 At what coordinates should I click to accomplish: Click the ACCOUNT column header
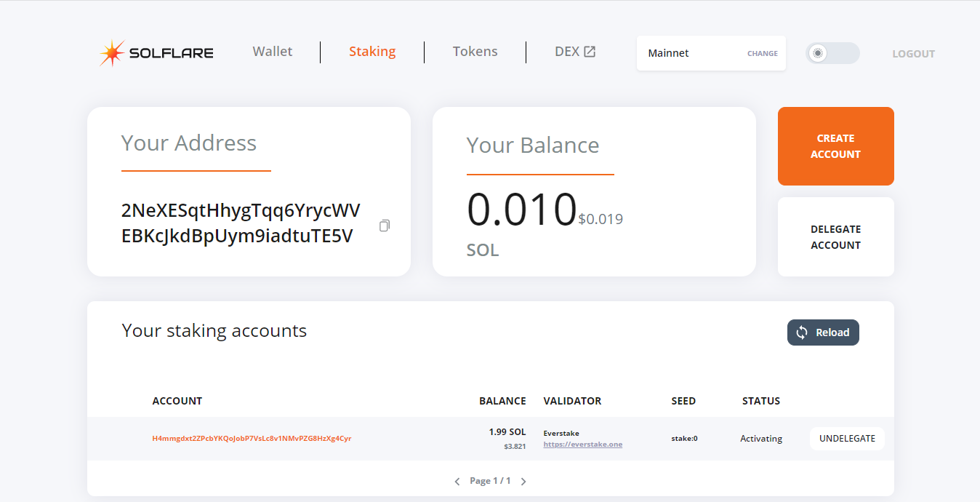177,401
